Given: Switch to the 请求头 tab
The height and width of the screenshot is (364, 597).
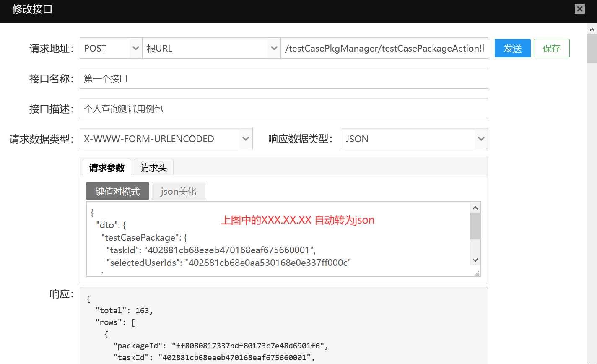Looking at the screenshot, I should coord(153,167).
